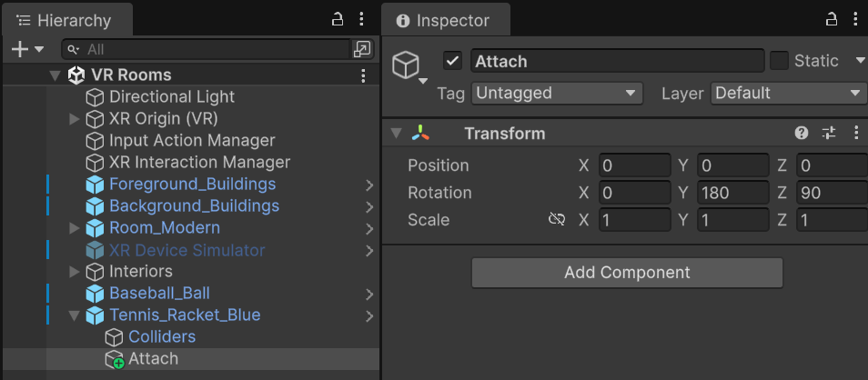
Task: Open the create plus dropdown in Hierarchy
Action: coord(27,49)
